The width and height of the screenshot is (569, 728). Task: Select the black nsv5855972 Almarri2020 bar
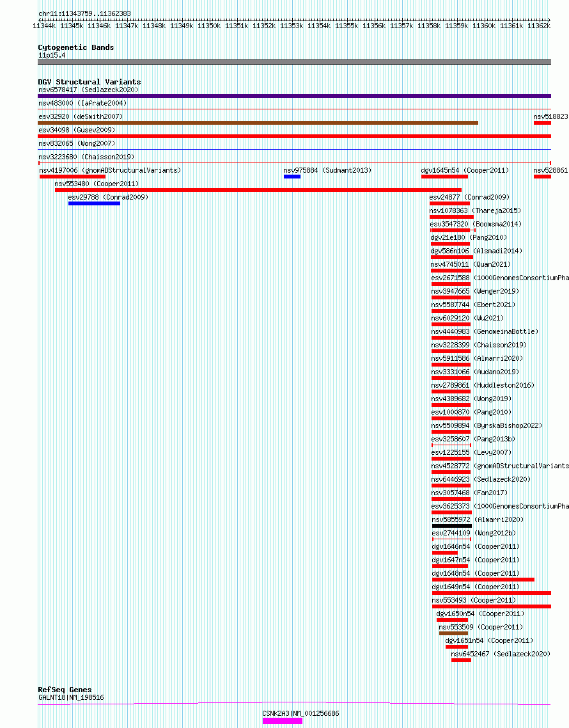point(451,526)
